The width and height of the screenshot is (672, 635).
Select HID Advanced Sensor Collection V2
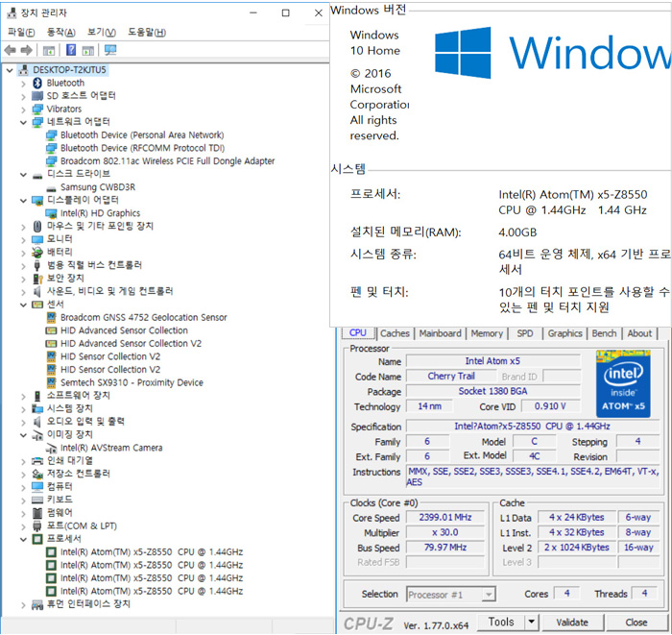tap(131, 344)
